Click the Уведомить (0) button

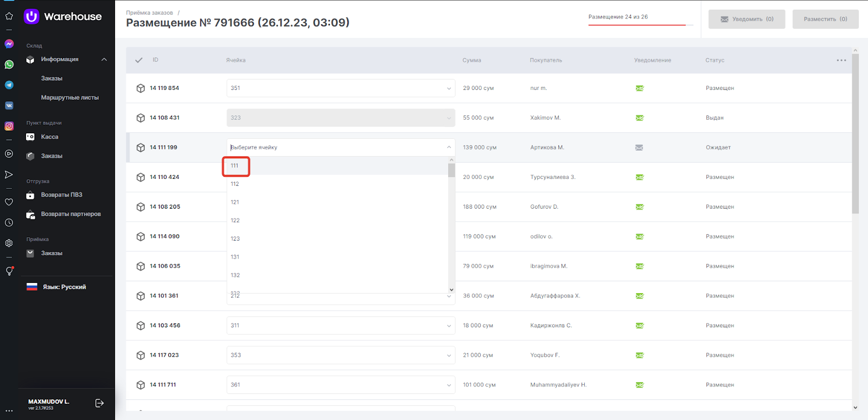click(x=746, y=19)
